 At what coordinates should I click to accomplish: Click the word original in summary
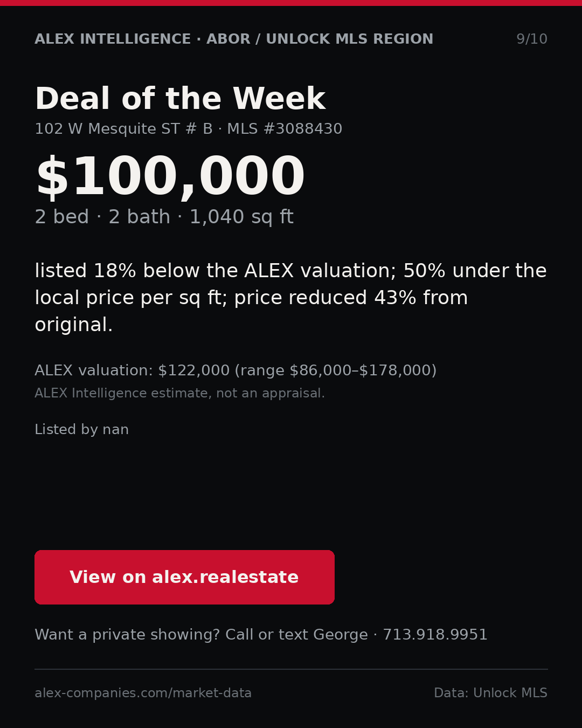click(74, 325)
